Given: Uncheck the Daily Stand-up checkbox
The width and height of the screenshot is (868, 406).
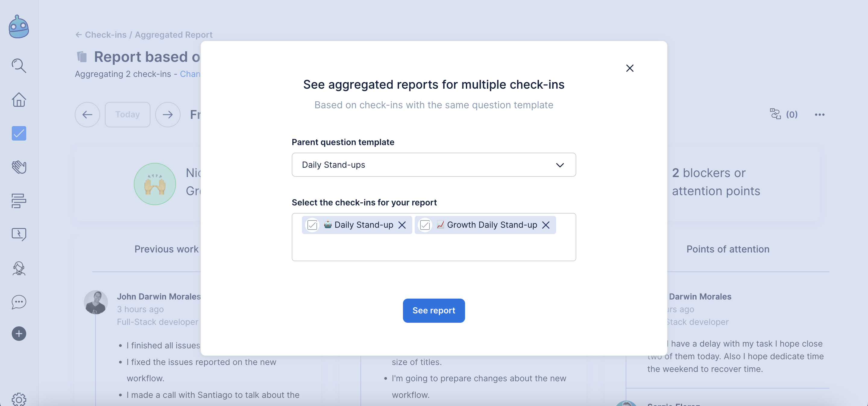Looking at the screenshot, I should (312, 225).
